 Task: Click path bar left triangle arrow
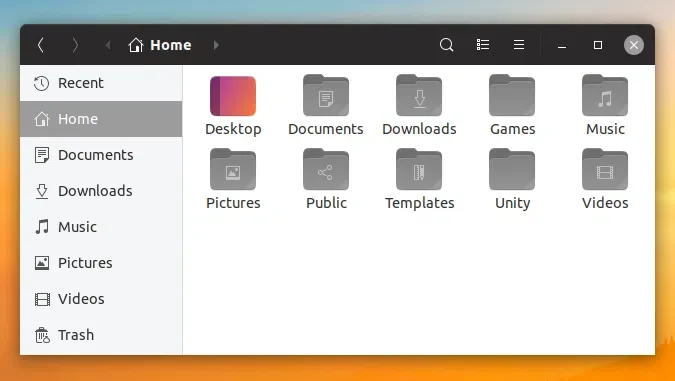108,45
